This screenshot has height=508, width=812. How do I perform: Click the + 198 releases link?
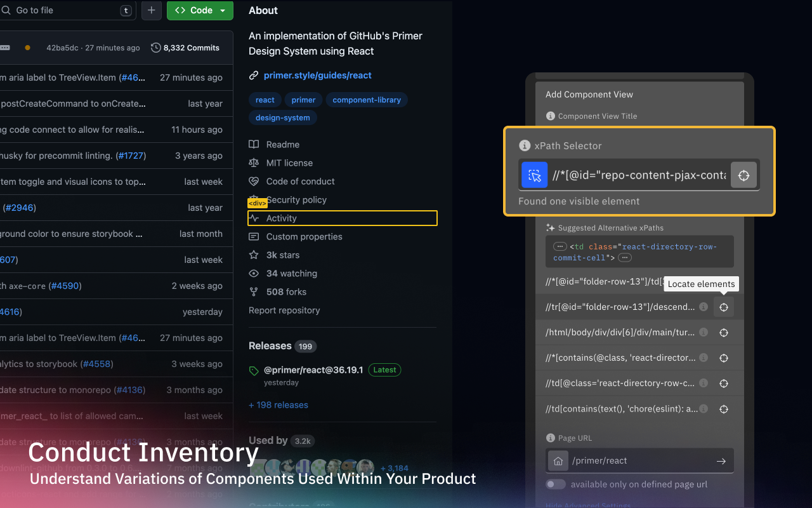point(278,405)
